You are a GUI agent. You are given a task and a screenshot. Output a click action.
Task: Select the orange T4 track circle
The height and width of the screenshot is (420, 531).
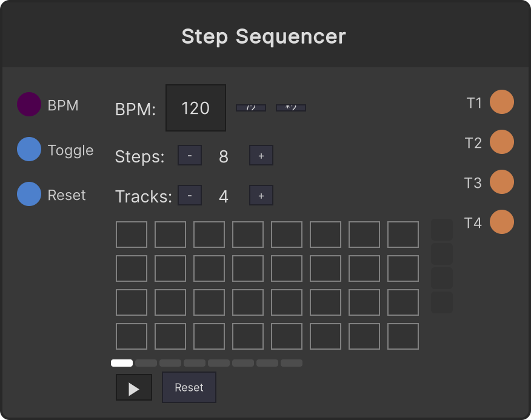502,222
